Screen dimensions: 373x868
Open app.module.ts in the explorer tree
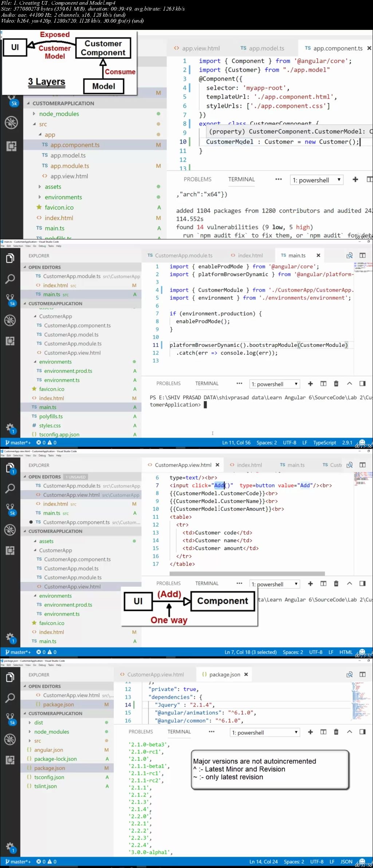70,166
